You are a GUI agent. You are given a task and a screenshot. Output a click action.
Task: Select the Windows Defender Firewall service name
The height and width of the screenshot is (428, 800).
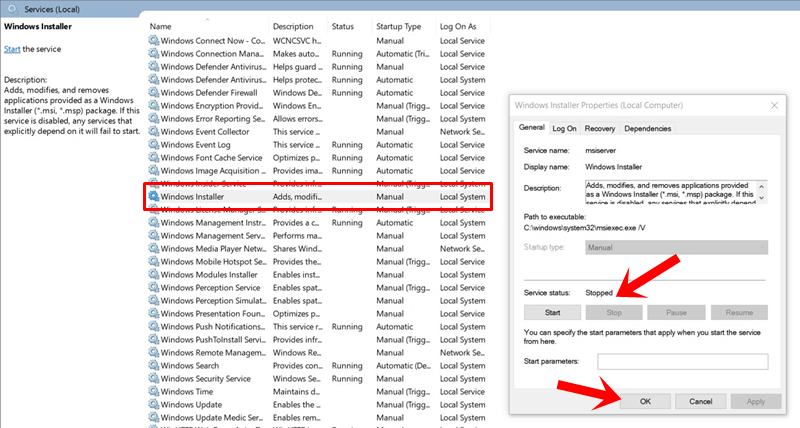[x=209, y=92]
